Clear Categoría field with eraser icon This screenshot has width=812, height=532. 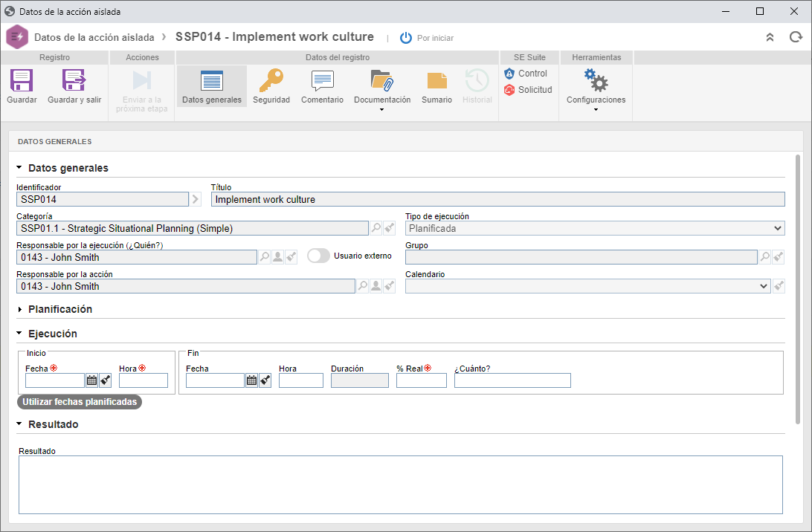tap(389, 227)
